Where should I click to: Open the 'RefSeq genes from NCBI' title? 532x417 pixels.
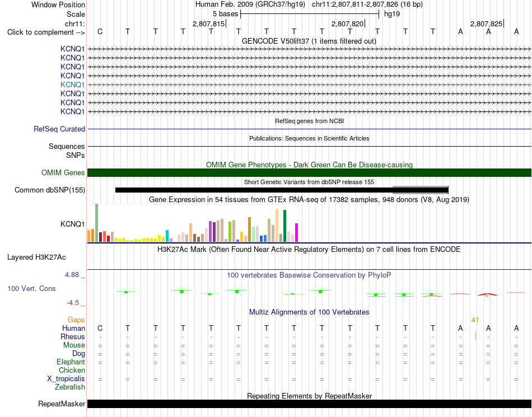pos(309,121)
